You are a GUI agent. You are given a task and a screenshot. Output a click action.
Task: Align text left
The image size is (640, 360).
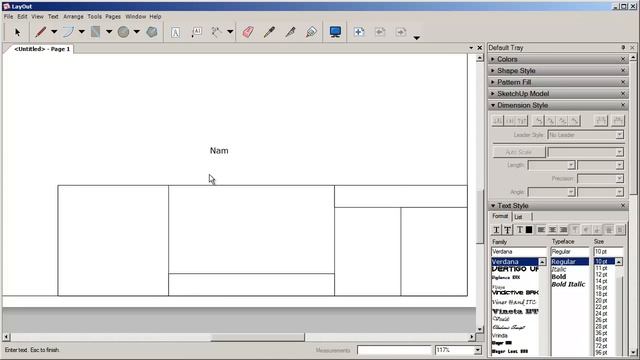541,230
